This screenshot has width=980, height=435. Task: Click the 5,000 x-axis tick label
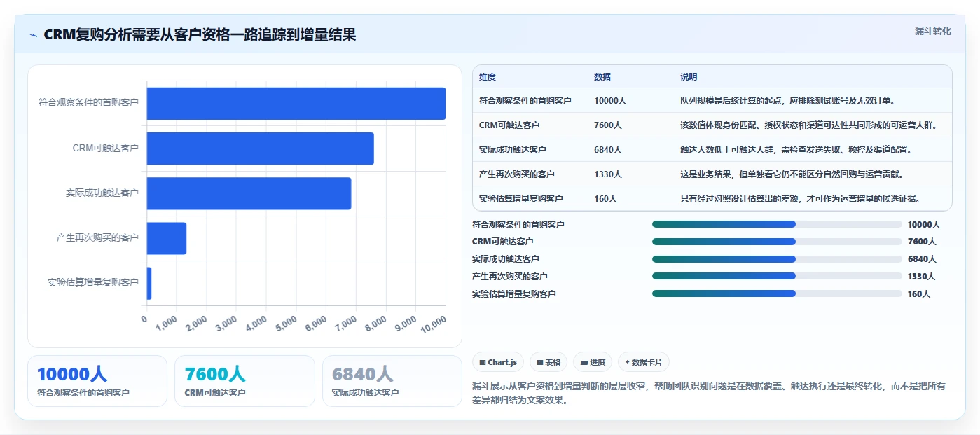pyautogui.click(x=287, y=324)
